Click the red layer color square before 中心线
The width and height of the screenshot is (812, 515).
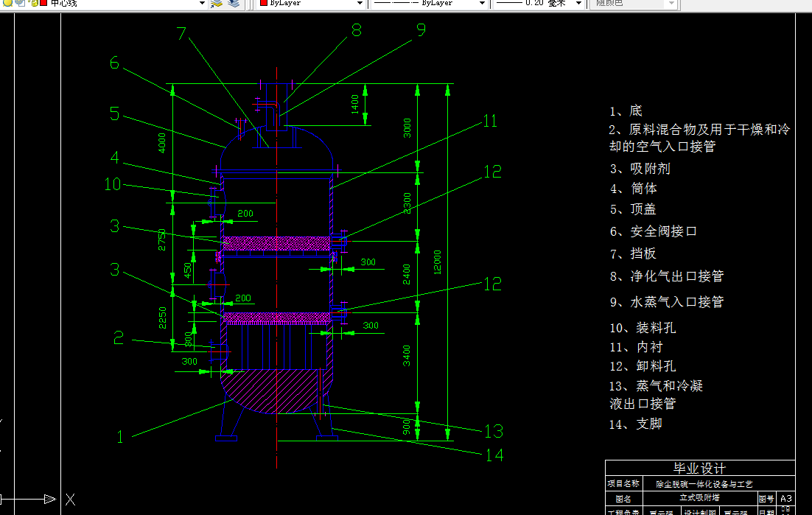tap(43, 3)
